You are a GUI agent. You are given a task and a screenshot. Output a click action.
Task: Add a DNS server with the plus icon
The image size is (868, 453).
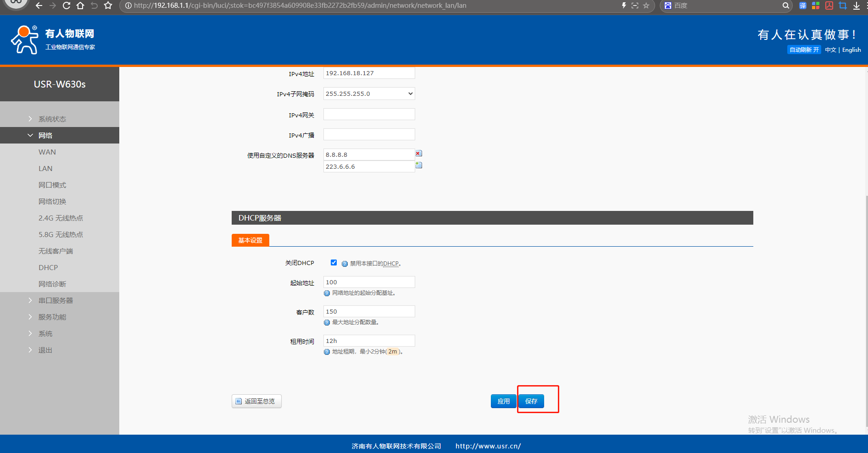418,165
